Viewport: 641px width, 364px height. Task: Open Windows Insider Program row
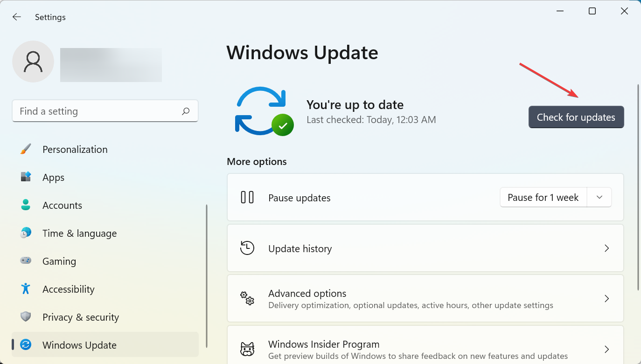coord(425,345)
